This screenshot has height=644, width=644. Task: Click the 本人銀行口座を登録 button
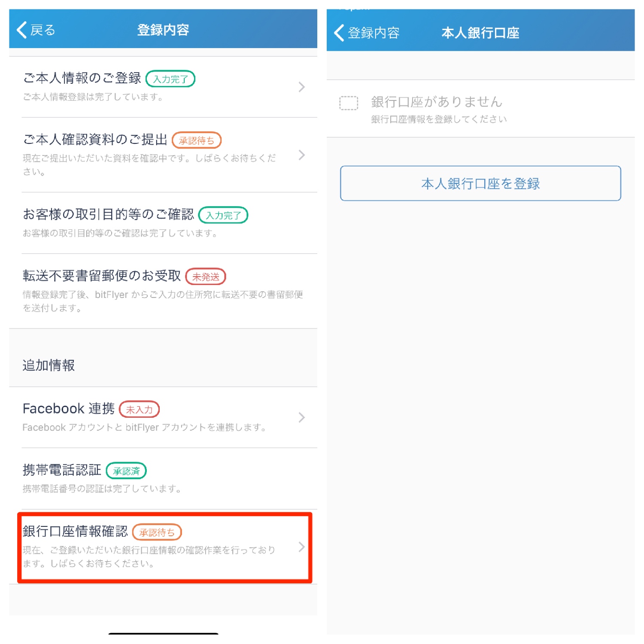480,183
